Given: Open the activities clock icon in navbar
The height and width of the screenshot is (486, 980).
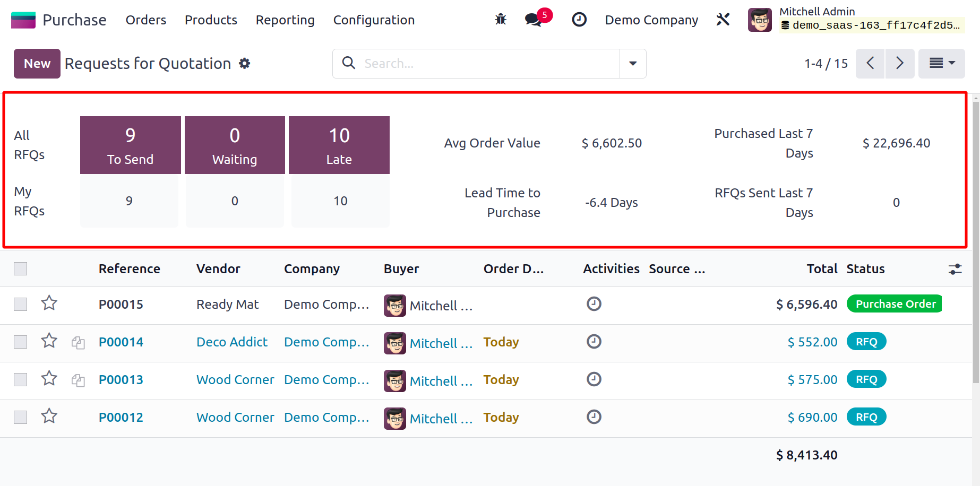Looking at the screenshot, I should click(x=579, y=20).
